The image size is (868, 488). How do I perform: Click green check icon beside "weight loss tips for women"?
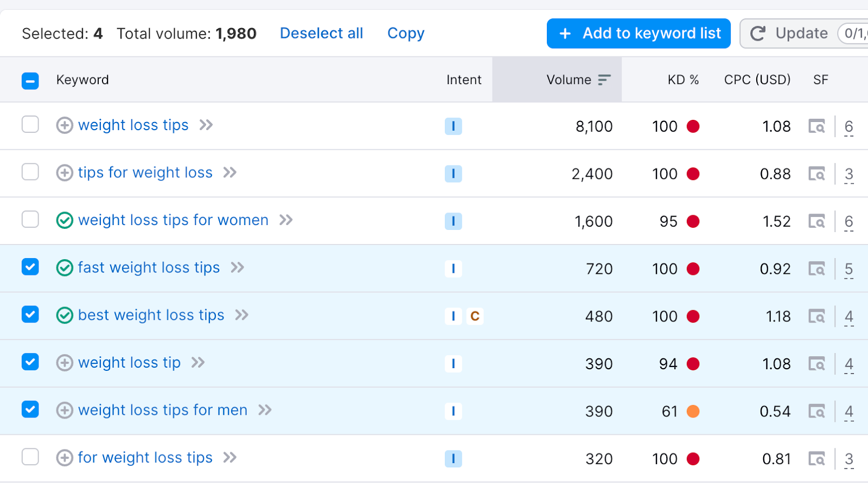[x=64, y=220]
